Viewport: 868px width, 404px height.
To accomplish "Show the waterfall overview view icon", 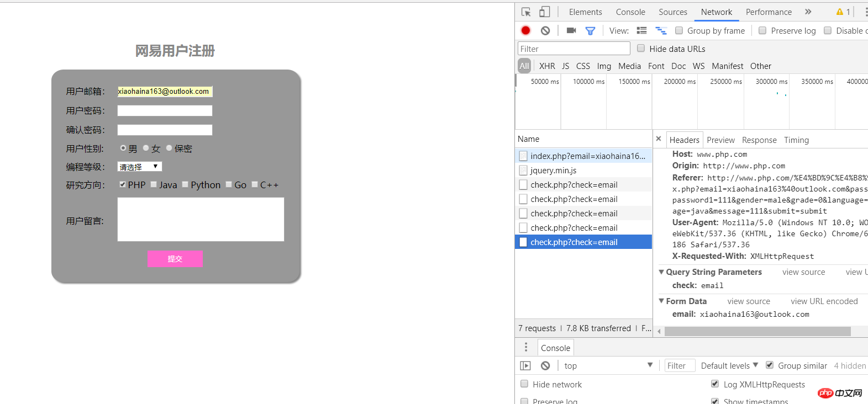I will point(661,30).
